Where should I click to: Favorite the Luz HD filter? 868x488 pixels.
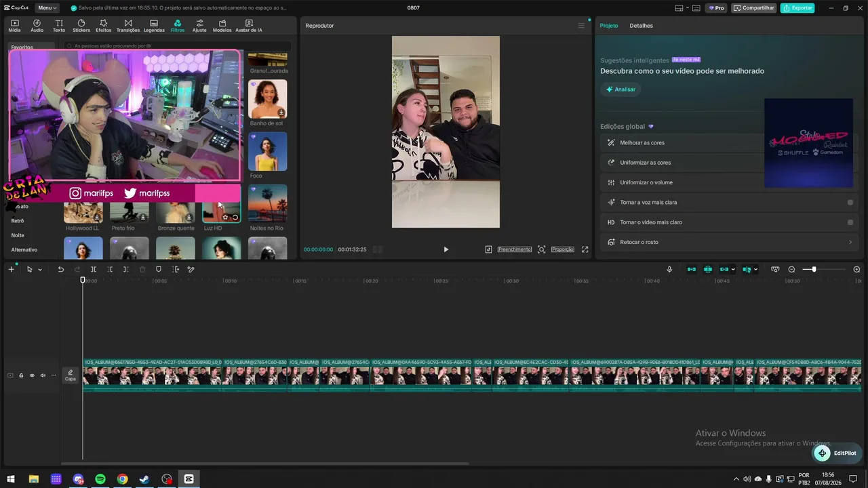[225, 218]
